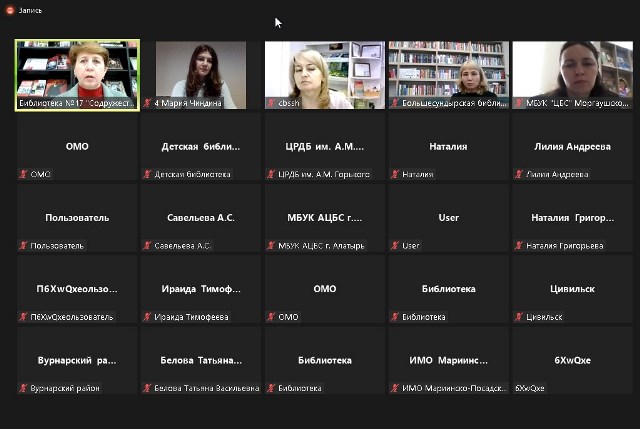Click muted mic icon for Ираида Тимофеева

(x=147, y=317)
